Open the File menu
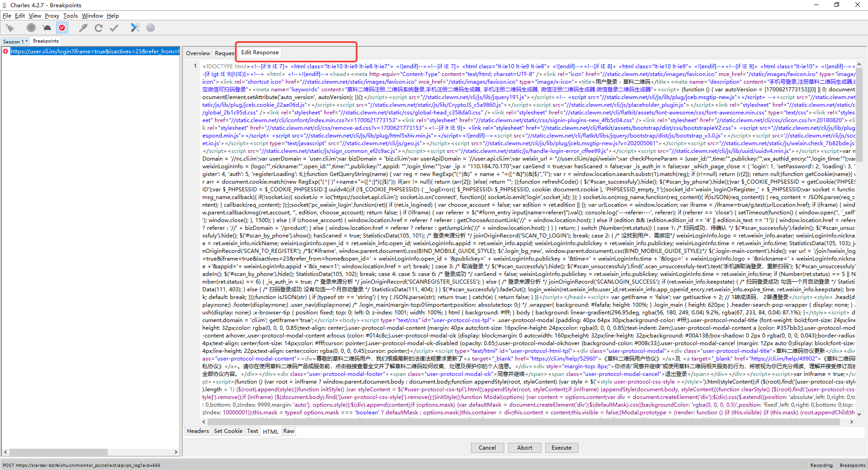868x470 pixels. pyautogui.click(x=7, y=16)
